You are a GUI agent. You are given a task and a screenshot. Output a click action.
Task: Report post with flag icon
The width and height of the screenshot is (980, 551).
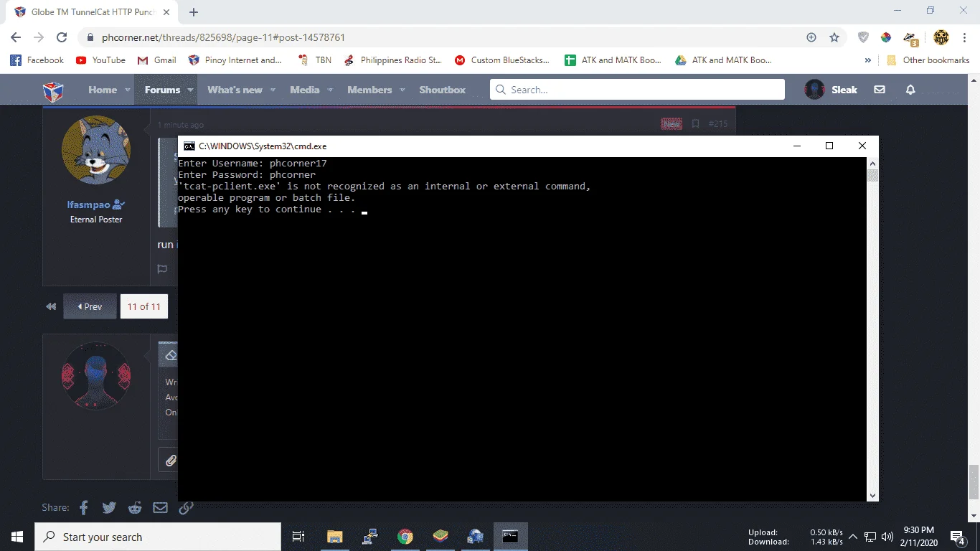(x=163, y=270)
